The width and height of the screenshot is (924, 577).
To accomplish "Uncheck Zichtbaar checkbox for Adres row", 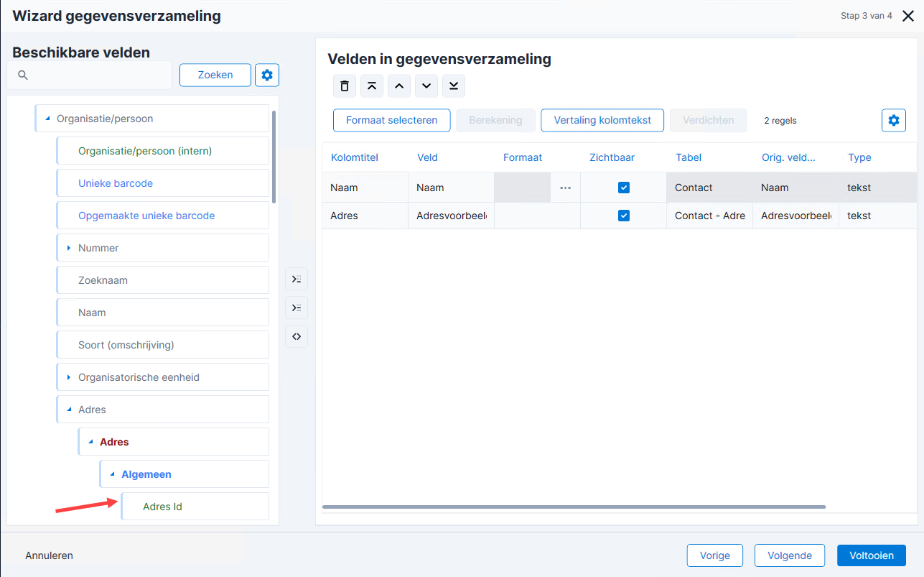I will [624, 216].
